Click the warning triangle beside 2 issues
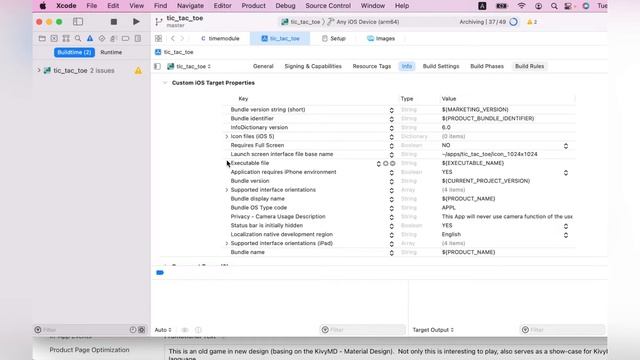This screenshot has height=360, width=640. tap(138, 71)
